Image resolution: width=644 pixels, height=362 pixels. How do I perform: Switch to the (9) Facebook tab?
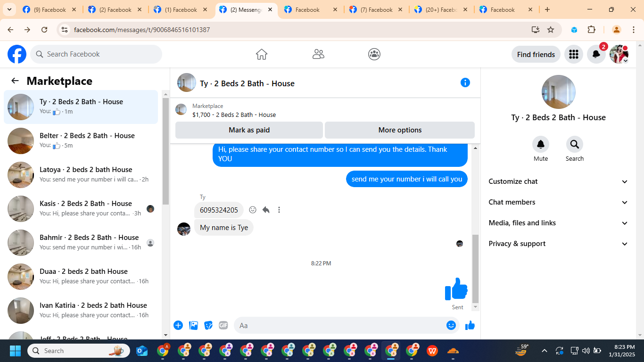(x=50, y=9)
